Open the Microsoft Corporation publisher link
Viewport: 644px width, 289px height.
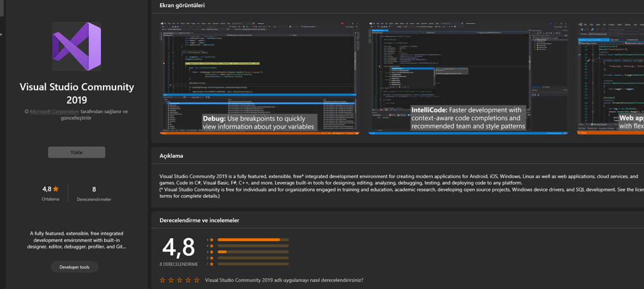54,111
